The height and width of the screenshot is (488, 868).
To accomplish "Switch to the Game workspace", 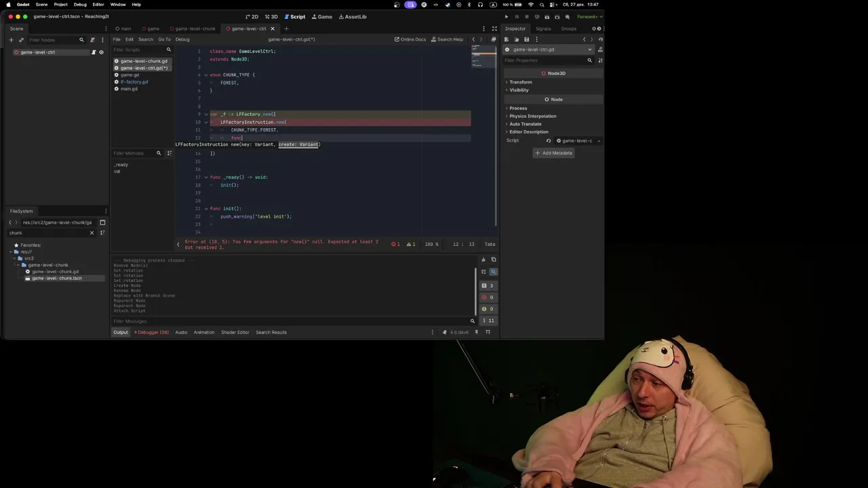I will pos(321,16).
